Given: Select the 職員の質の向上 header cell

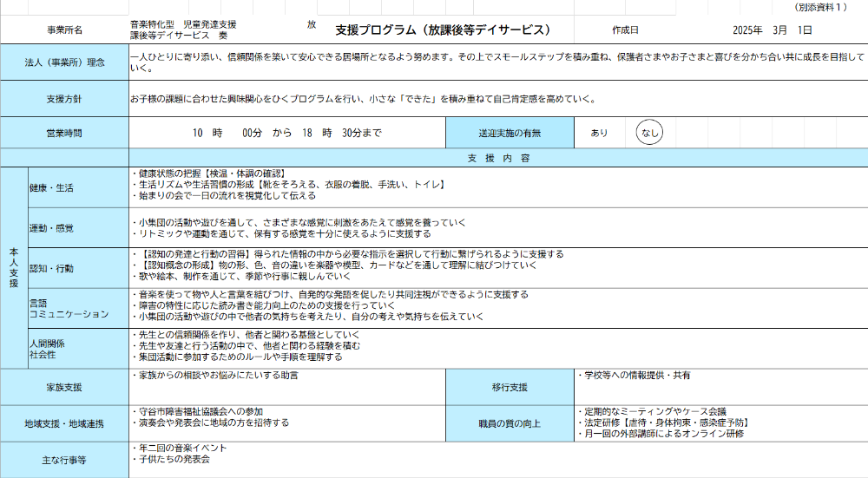Looking at the screenshot, I should pos(510,423).
